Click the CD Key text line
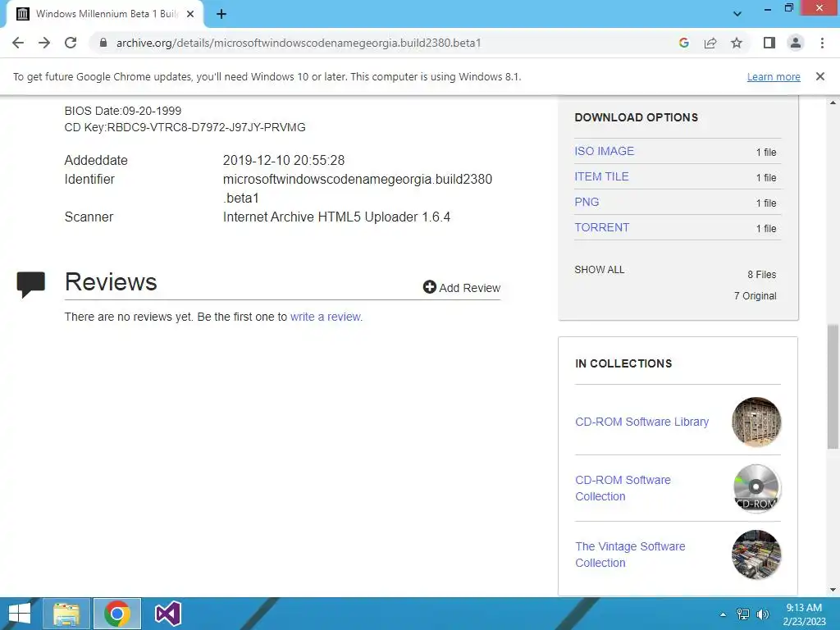Viewport: 840px width, 630px height. tap(185, 127)
